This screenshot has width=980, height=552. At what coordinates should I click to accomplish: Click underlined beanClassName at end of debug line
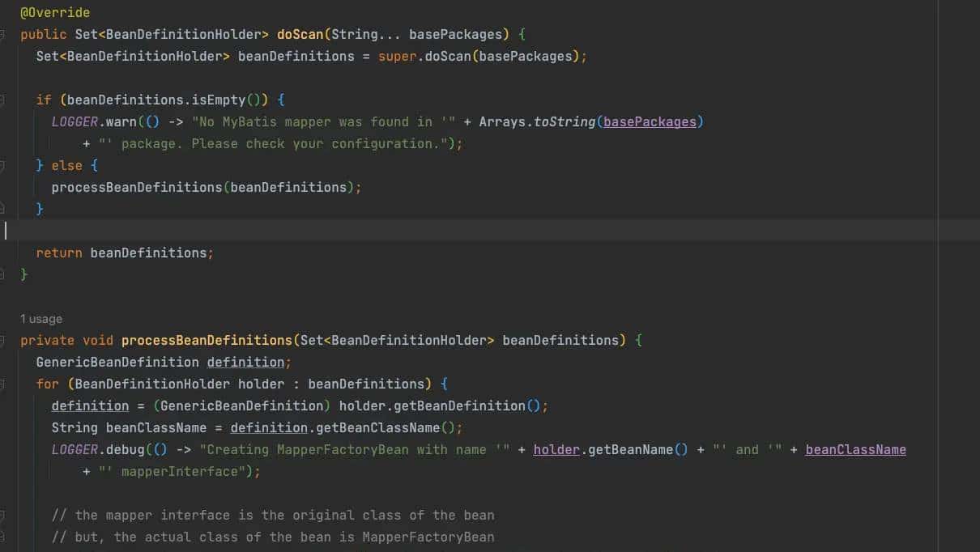point(855,449)
